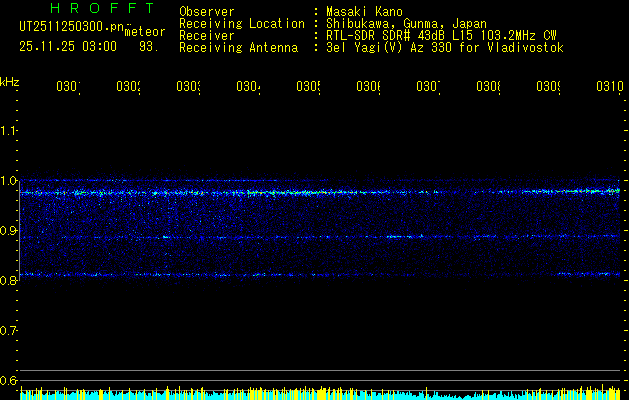629x400 pixels.
Task: Click the 'Receiver' field label
Action: pos(207,36)
